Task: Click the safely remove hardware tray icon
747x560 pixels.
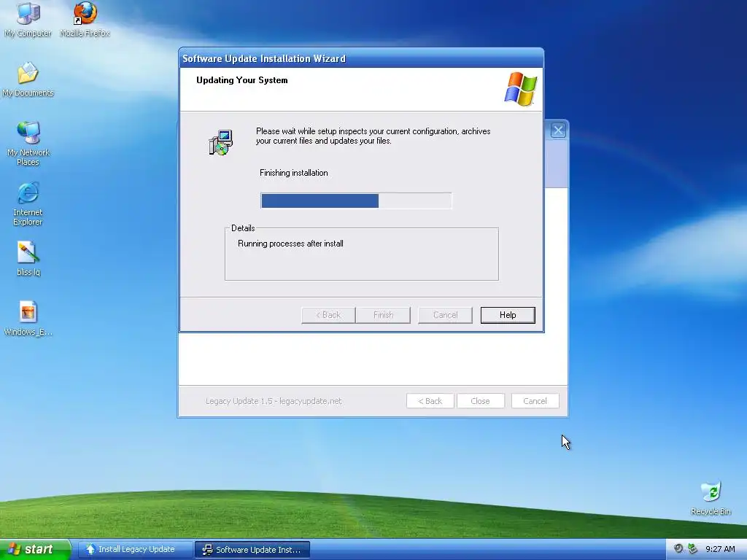Action: click(x=692, y=548)
